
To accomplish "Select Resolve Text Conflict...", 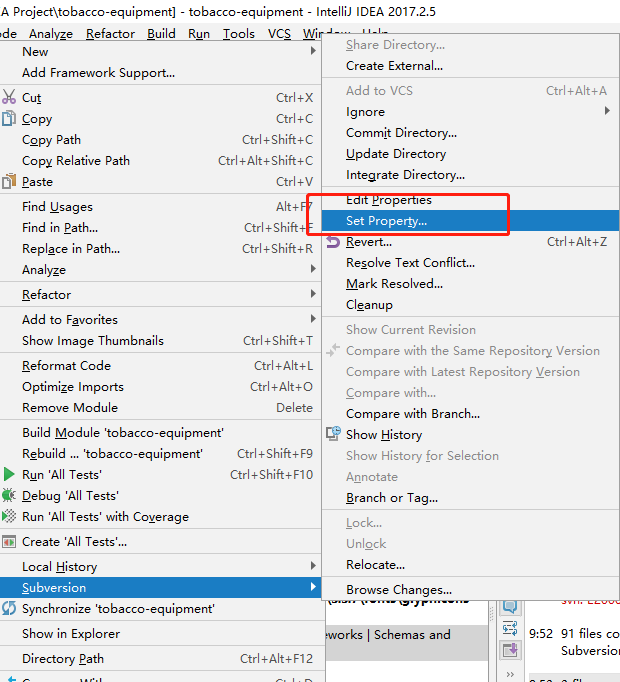I will click(471, 263).
